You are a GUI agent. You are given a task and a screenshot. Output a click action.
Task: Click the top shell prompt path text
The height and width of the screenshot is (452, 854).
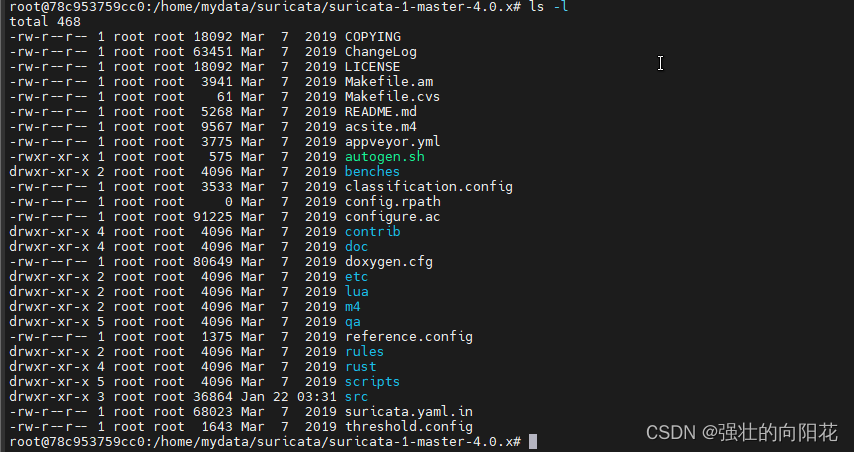pyautogui.click(x=265, y=7)
